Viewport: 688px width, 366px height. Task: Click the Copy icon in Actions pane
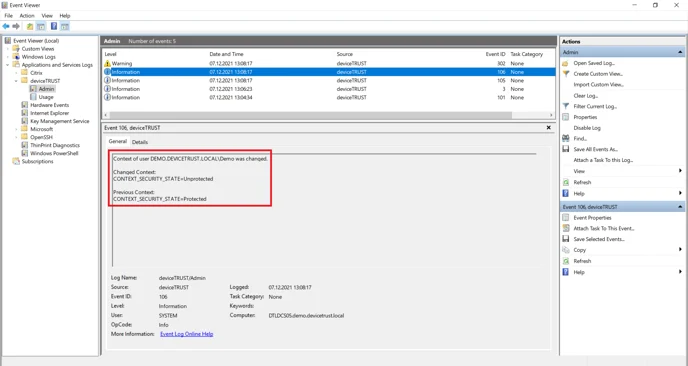[566, 250]
